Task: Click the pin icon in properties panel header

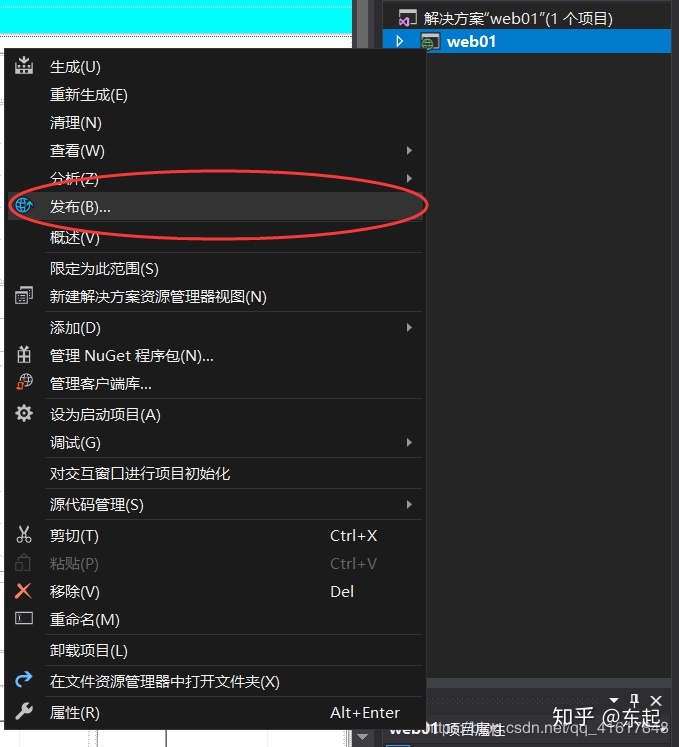Action: (634, 700)
